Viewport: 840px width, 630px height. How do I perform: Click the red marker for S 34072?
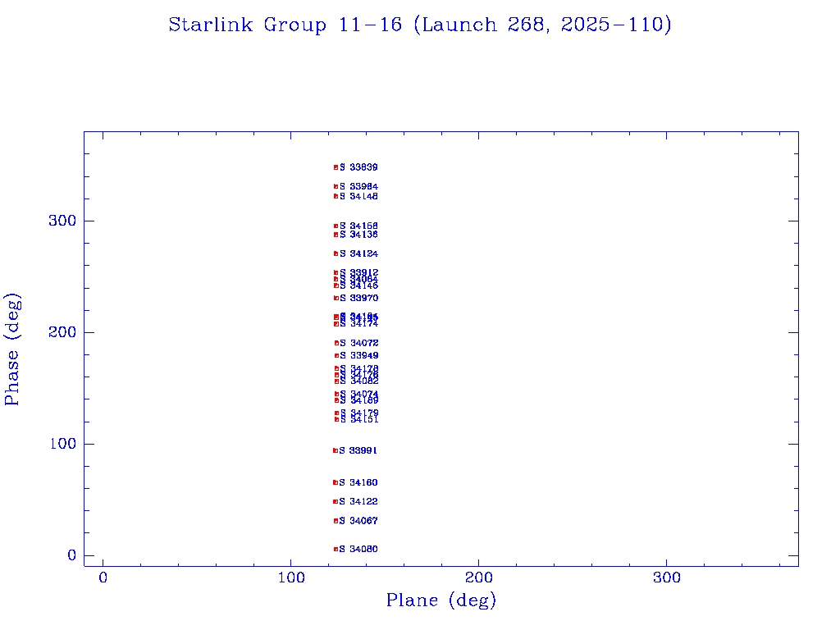click(x=336, y=343)
